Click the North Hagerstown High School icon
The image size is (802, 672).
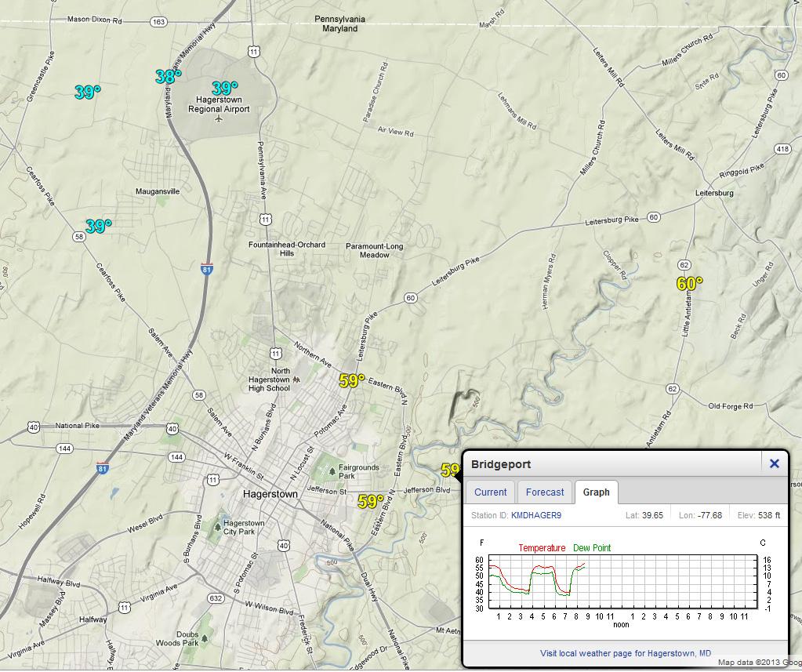(296, 380)
